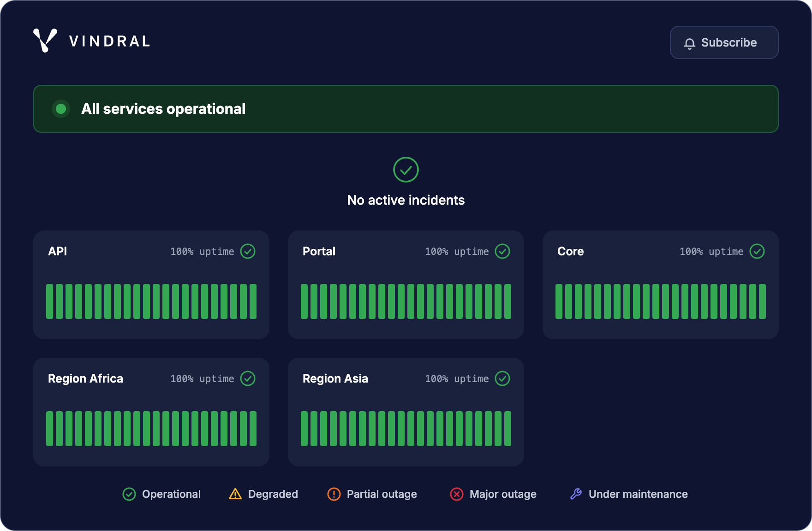The image size is (812, 531).
Task: Click the last uptime bar in Region Africa history
Action: pos(253,429)
